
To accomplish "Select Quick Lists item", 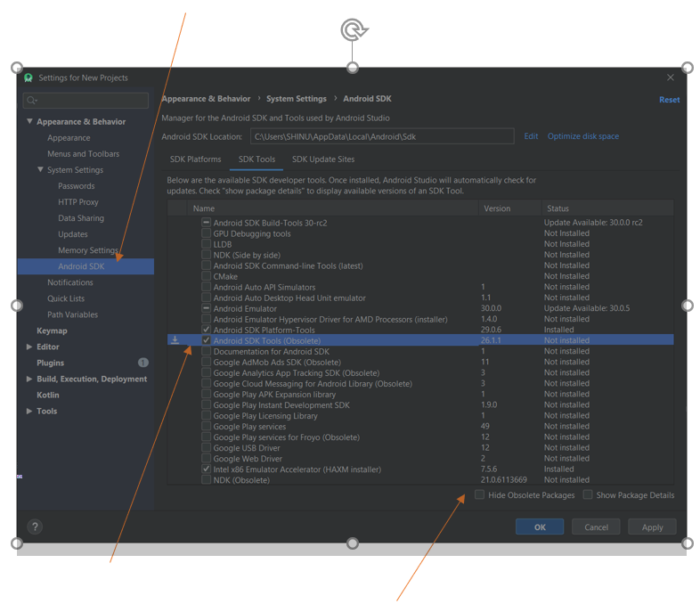I will tap(66, 298).
